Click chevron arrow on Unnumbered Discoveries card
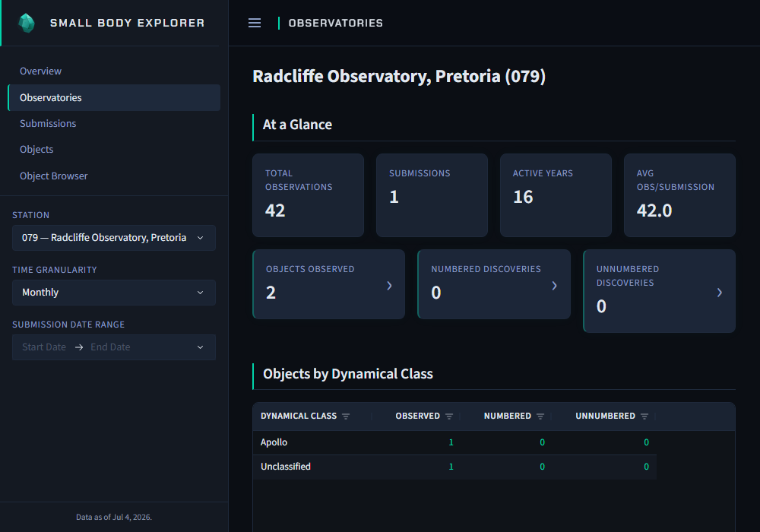760x532 pixels. tap(719, 292)
